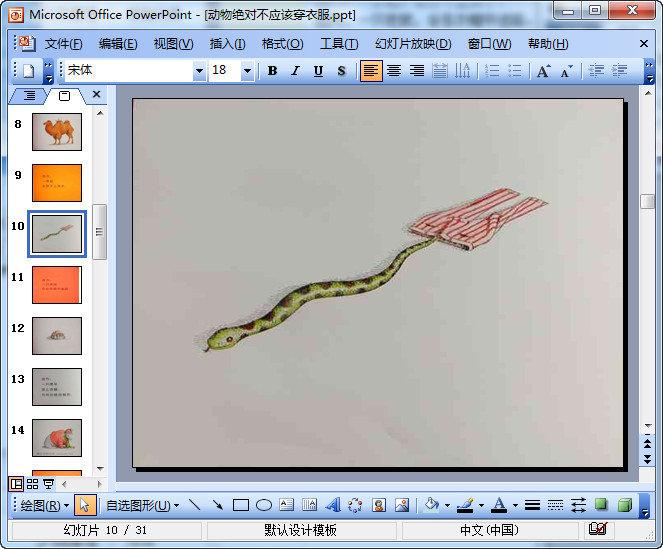Open the 幻灯片放映(D) menu

[x=413, y=44]
